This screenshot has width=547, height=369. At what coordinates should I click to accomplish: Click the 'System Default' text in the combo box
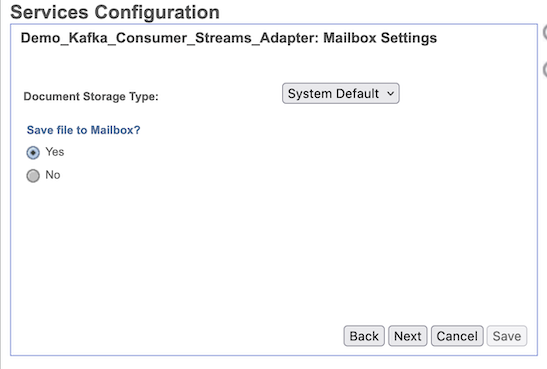(x=333, y=93)
